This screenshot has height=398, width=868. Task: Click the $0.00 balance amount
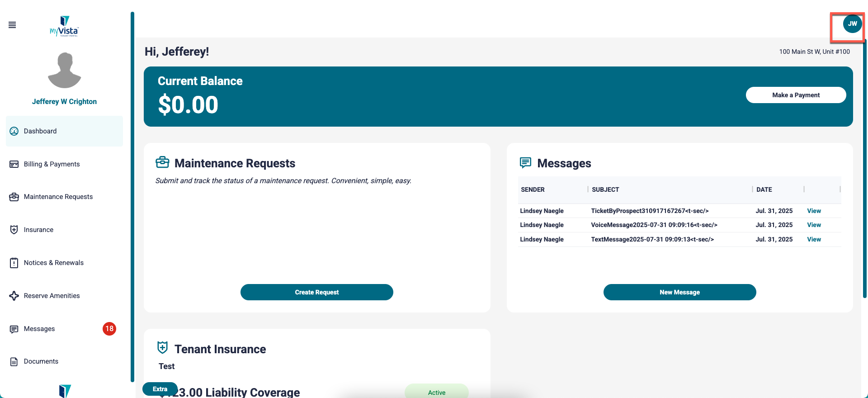click(188, 105)
